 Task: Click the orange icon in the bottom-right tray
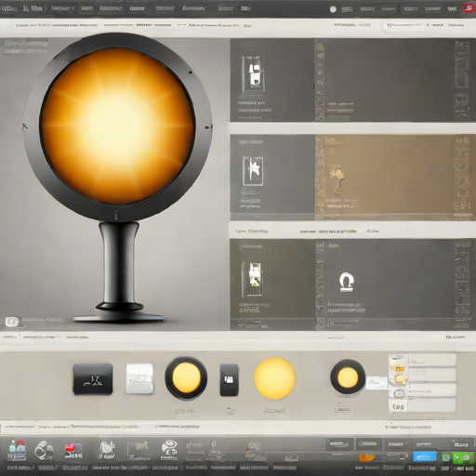pyautogui.click(x=367, y=457)
